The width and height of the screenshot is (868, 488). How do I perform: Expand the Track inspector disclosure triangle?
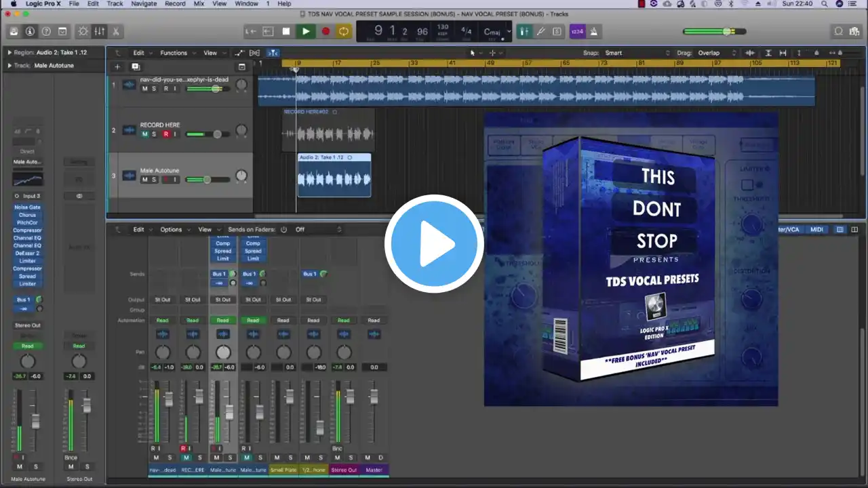coord(9,66)
